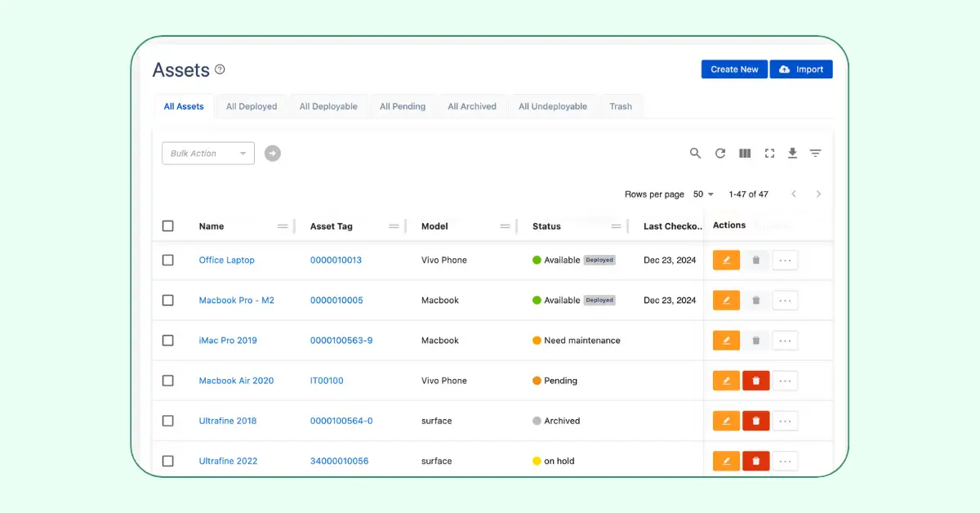The height and width of the screenshot is (513, 980).
Task: Open the Trash tab
Action: (621, 106)
